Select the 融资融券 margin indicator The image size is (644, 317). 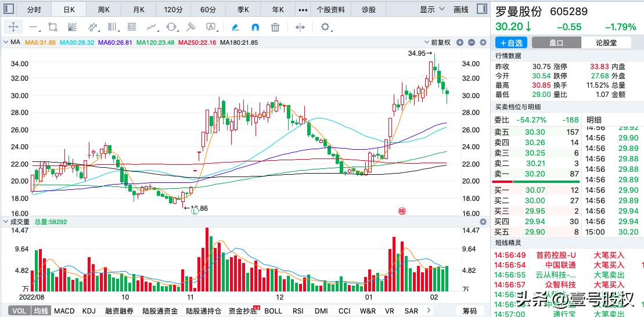click(119, 311)
